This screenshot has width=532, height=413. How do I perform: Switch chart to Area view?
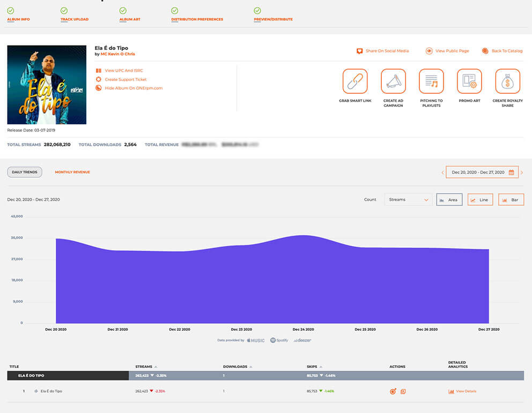pos(449,200)
